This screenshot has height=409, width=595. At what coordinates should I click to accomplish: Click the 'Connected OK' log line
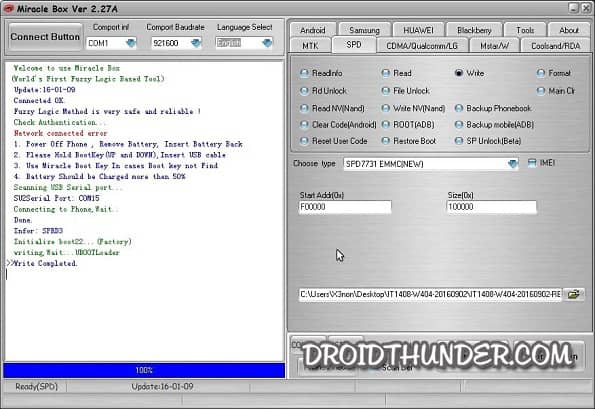click(39, 101)
